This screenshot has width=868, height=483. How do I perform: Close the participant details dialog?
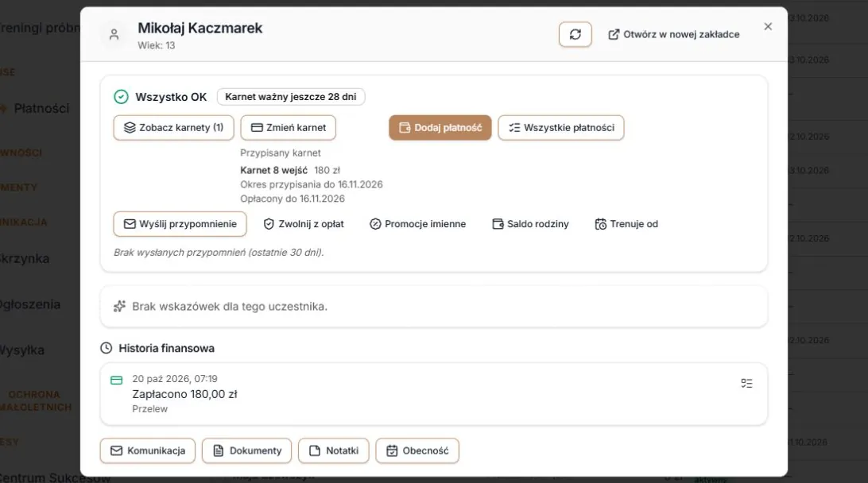[x=768, y=26]
